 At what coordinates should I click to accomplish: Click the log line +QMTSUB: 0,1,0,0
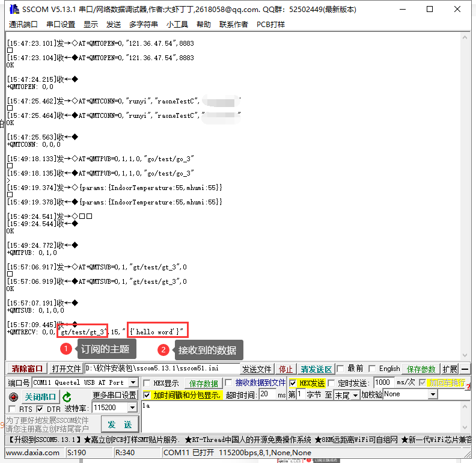click(35, 310)
